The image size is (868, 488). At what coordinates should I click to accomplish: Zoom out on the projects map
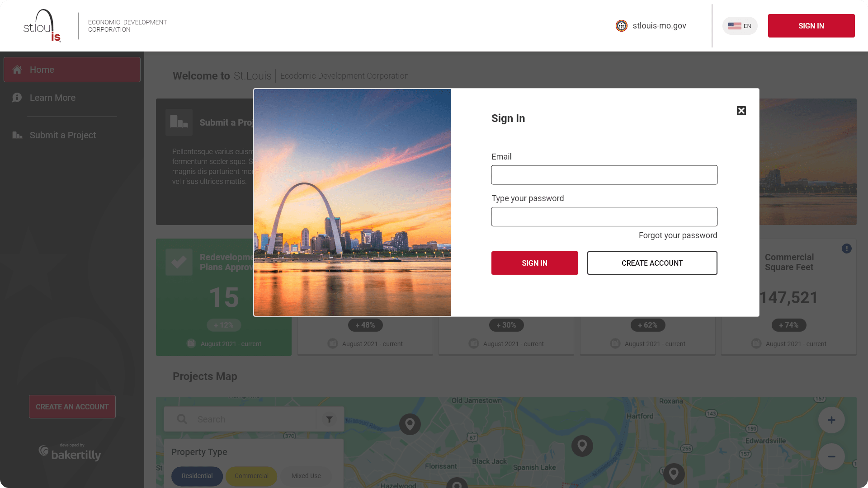pos(831,456)
